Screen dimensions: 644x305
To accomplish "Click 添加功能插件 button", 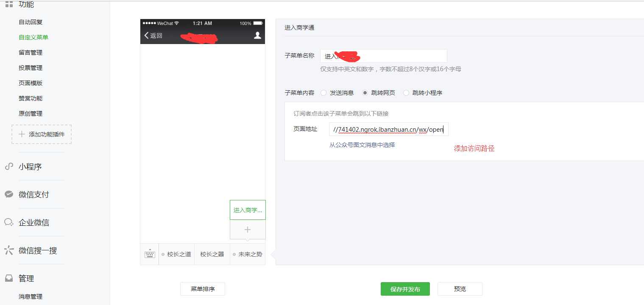I will point(42,134).
